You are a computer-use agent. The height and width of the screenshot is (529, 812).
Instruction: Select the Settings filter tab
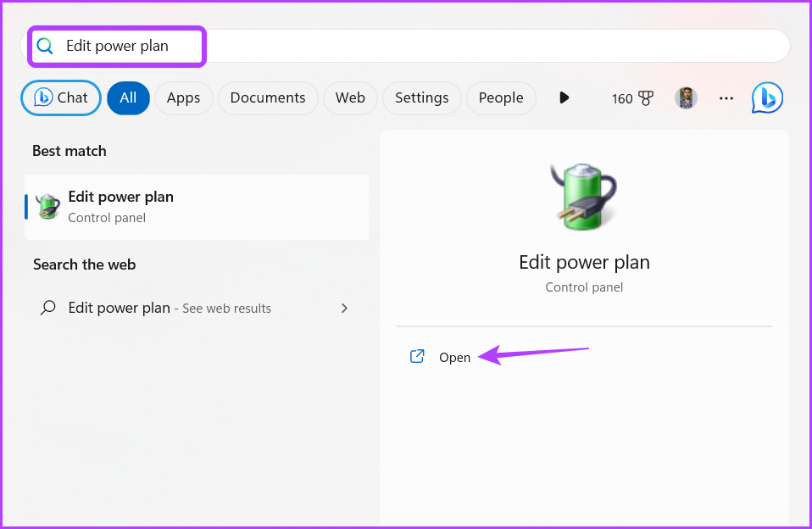(x=421, y=98)
